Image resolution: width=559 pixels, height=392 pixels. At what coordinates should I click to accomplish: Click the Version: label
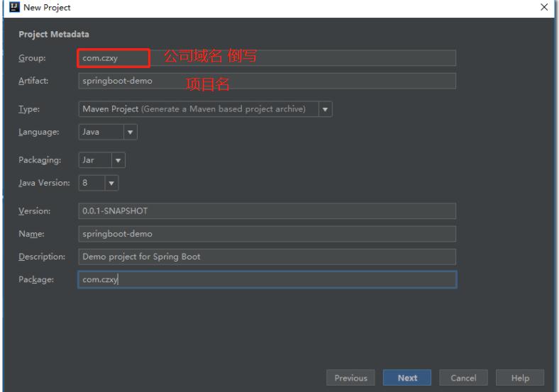click(x=35, y=211)
